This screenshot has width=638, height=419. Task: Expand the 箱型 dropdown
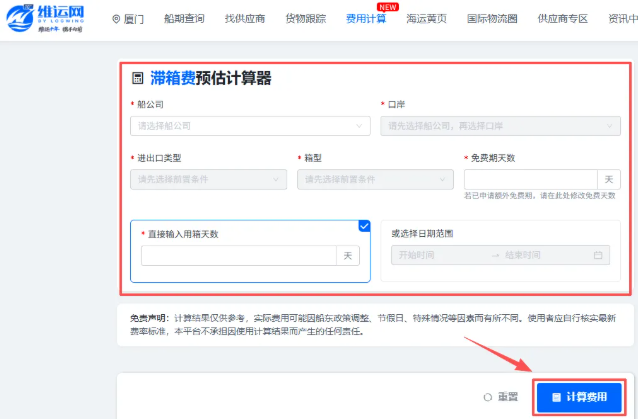(375, 179)
